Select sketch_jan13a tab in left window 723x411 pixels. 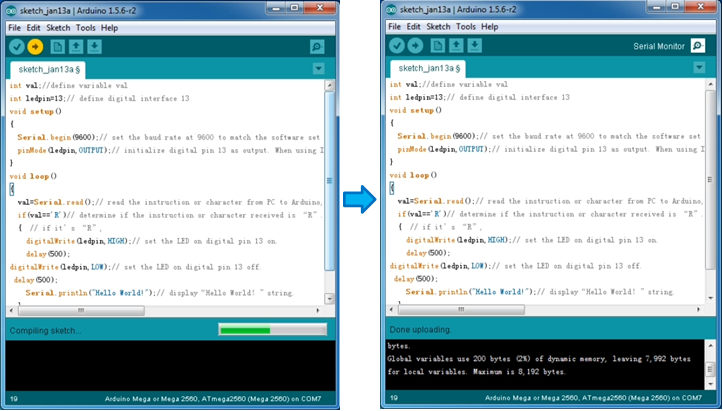point(48,70)
